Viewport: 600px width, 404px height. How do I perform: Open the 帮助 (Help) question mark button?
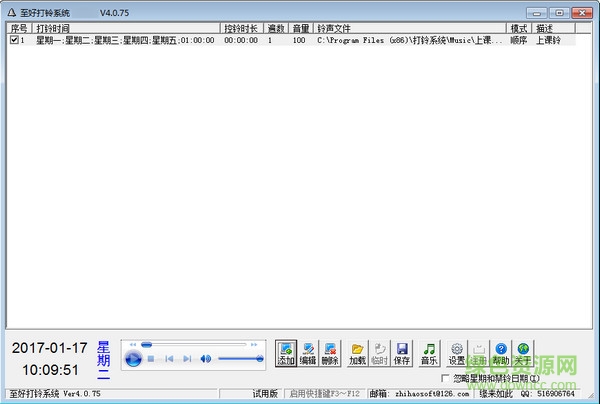[x=501, y=354]
